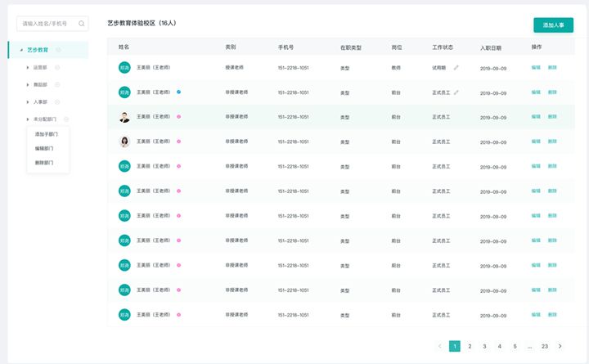Image resolution: width=589 pixels, height=364 pixels.
Task: Go to page 3
Action: 484,346
